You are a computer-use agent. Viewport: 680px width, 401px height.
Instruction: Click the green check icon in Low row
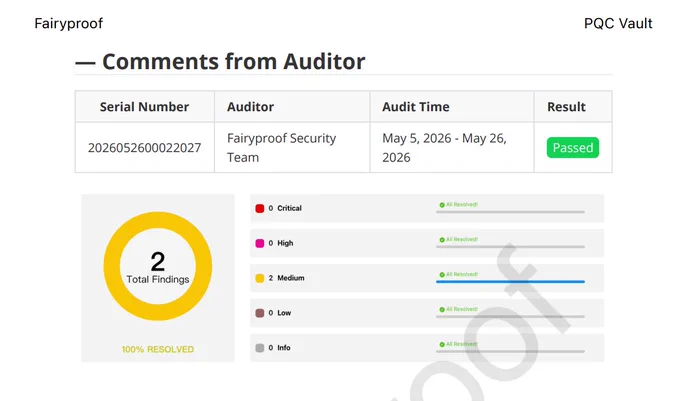(x=442, y=310)
